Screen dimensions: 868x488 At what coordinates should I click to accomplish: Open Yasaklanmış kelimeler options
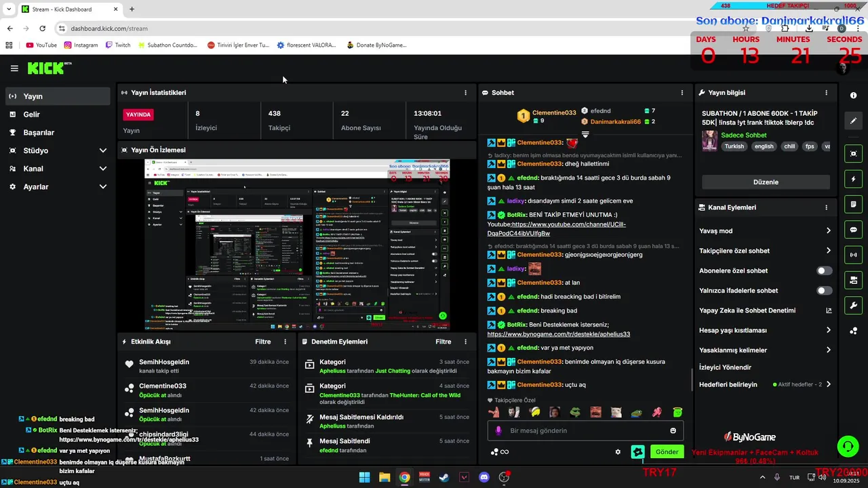pyautogui.click(x=828, y=350)
